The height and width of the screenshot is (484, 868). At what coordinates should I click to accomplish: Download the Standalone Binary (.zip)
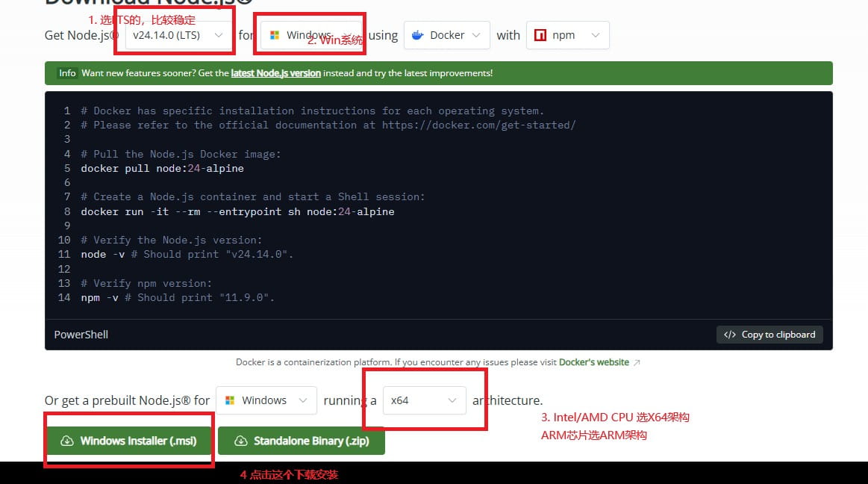(x=301, y=441)
